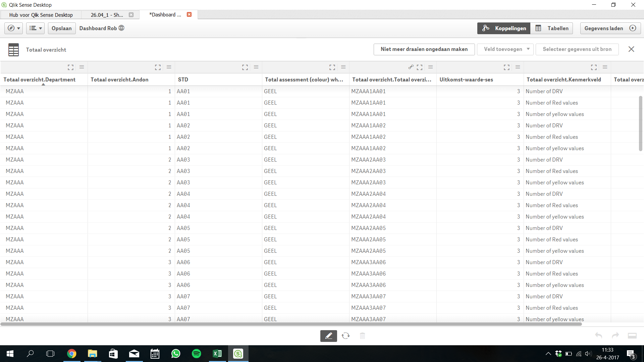644x362 pixels.
Task: Click the trash delete icon at bottom
Action: pos(362,336)
